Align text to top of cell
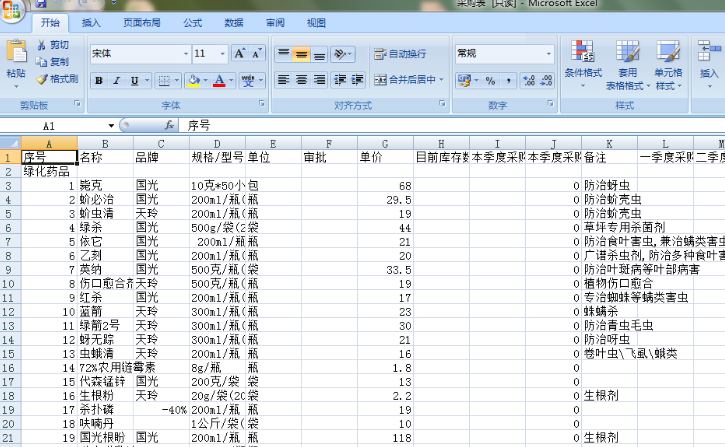 click(283, 54)
